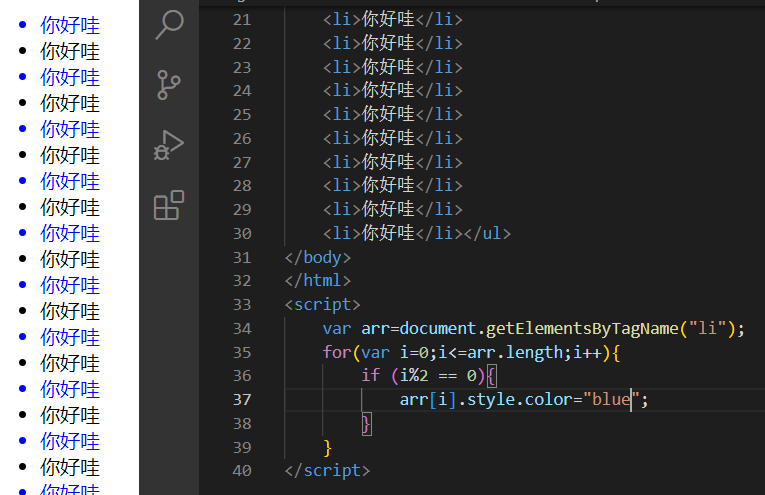The image size is (765, 495).
Task: Click the opening <script> tag on line 33
Action: pos(322,305)
